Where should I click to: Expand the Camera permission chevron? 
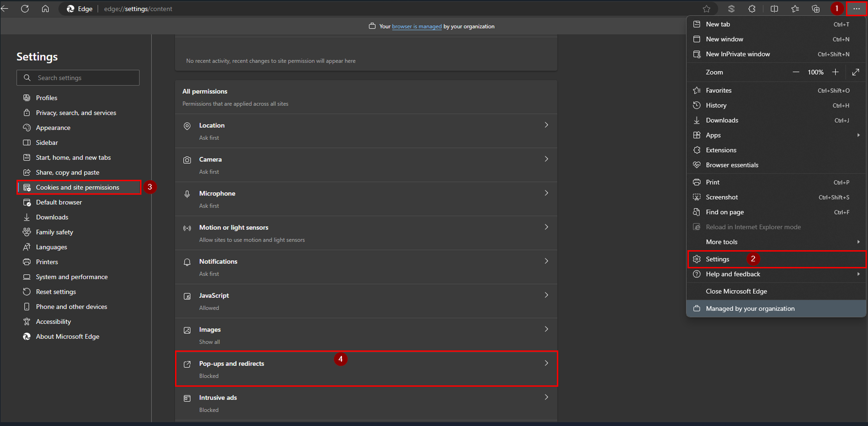(546, 159)
